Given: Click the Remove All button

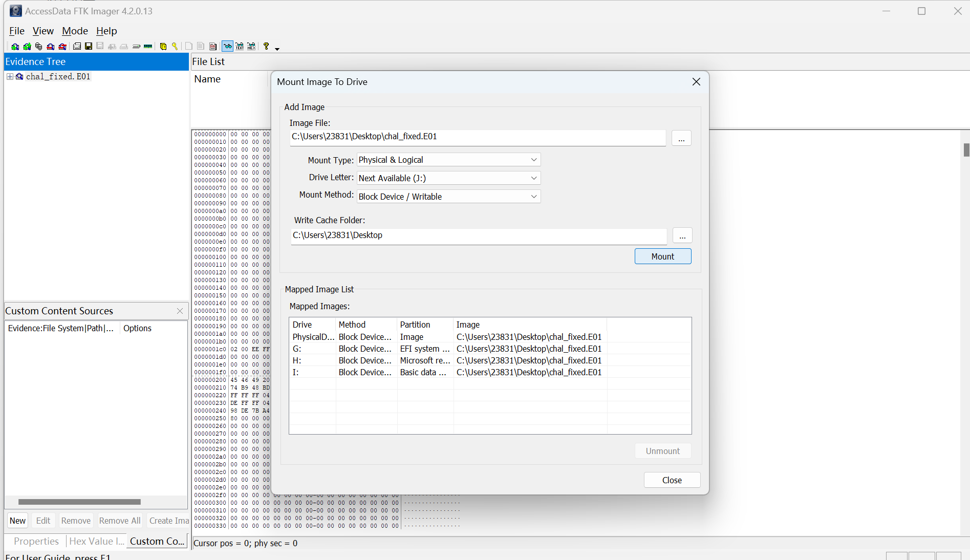Looking at the screenshot, I should [120, 521].
